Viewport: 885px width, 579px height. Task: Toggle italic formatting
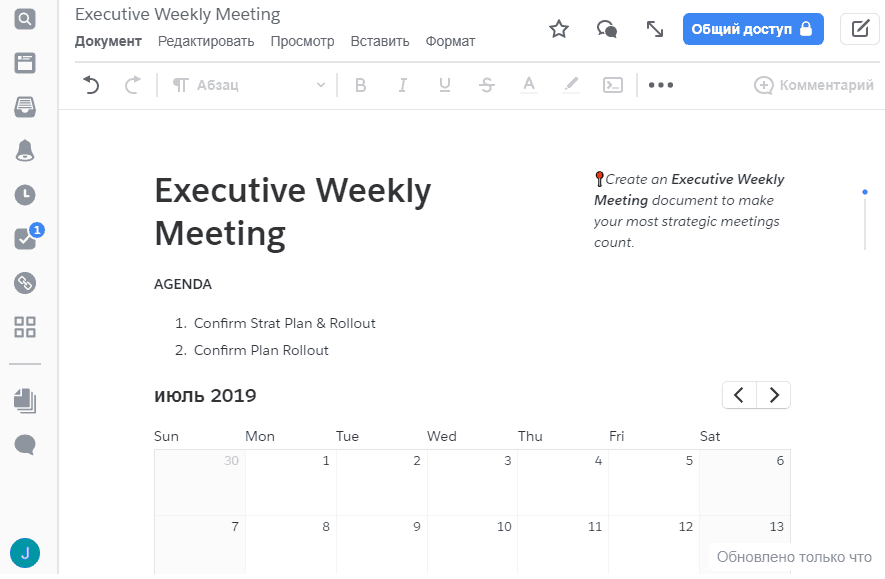(403, 85)
